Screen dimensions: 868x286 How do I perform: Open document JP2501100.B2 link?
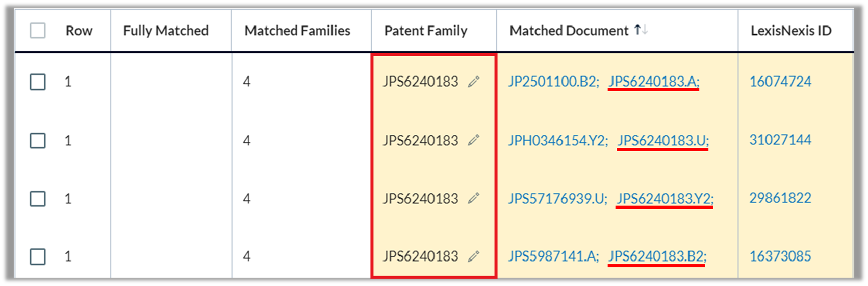coord(554,82)
